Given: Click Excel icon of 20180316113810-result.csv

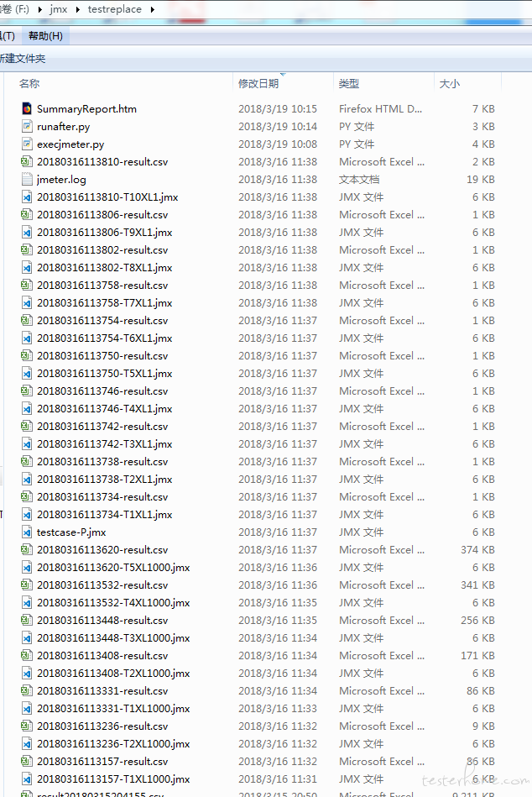Looking at the screenshot, I should [27, 162].
